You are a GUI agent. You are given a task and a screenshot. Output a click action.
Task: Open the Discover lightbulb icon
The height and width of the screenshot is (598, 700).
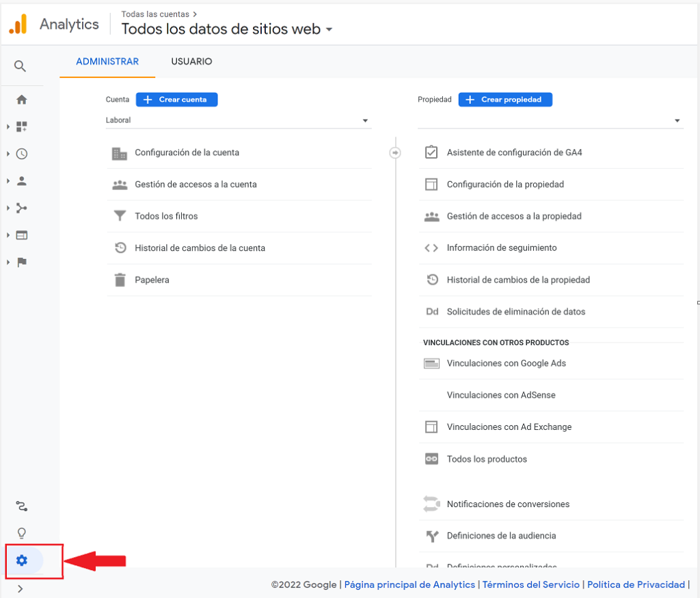(21, 533)
